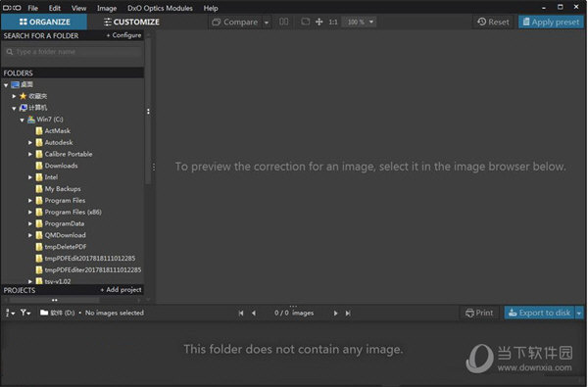Open the DxO Optics Modules menu

(160, 8)
